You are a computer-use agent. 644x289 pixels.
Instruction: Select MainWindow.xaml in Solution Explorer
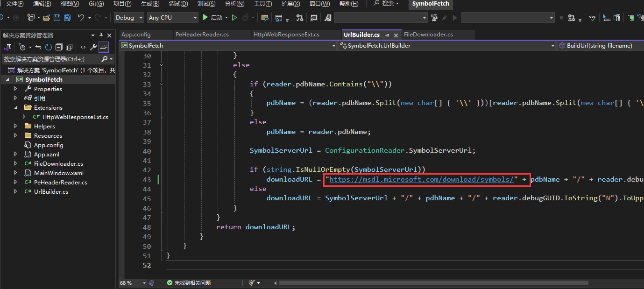click(x=59, y=173)
